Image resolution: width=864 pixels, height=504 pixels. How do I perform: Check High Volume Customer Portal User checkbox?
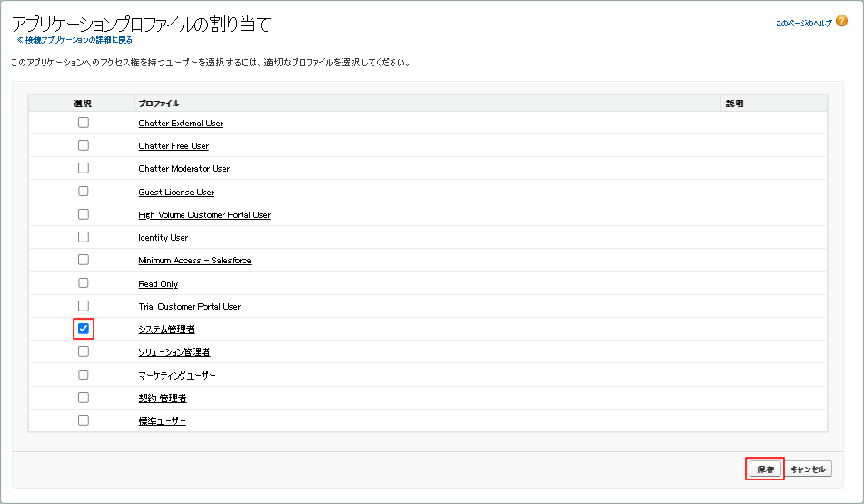84,214
